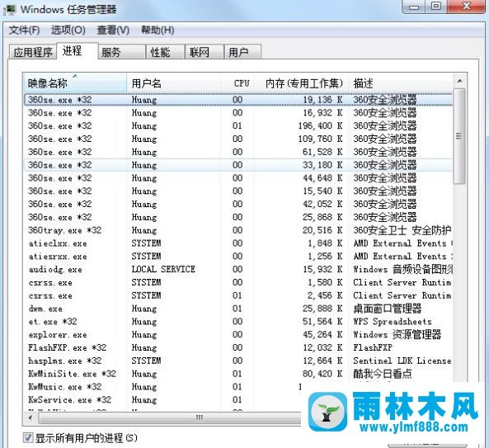Click the WPS Spreadsheets description
Image resolution: width=489 pixels, height=448 pixels.
(393, 322)
